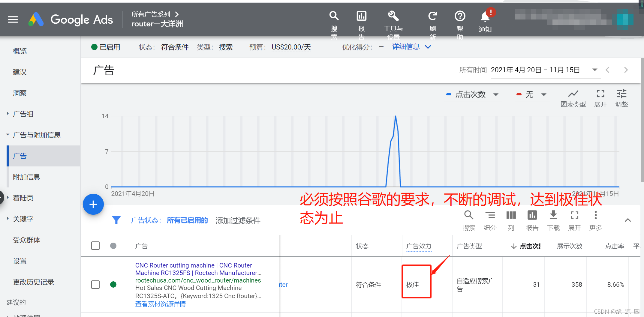
Task: Click filter 所有已启用的 status value
Action: (187, 220)
